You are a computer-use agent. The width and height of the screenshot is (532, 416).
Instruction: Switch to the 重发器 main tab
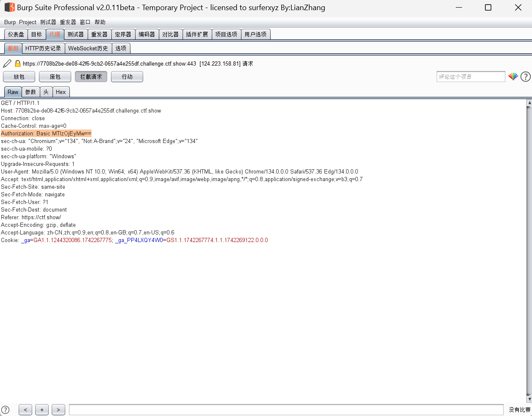tap(100, 34)
